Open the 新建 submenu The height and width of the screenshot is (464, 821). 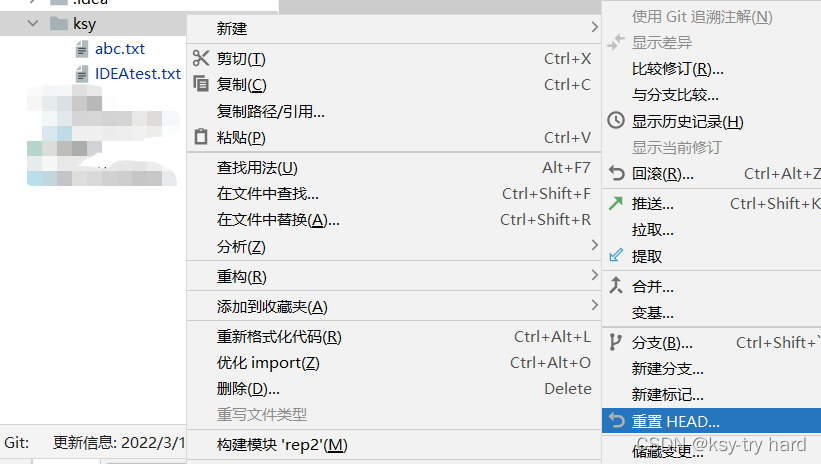394,28
